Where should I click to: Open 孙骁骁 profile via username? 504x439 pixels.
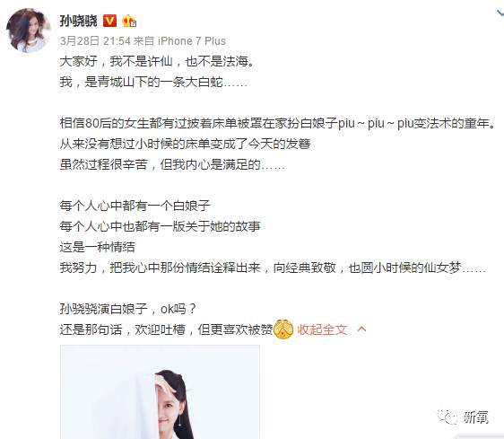[78, 21]
